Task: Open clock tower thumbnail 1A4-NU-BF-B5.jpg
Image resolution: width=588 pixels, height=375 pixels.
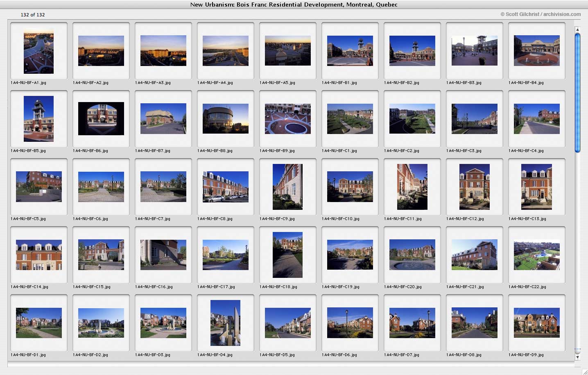Action: (x=39, y=119)
